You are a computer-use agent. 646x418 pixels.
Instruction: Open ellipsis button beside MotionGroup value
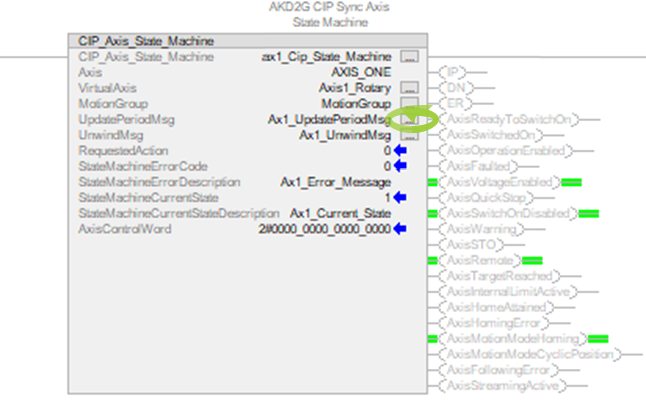(410, 103)
